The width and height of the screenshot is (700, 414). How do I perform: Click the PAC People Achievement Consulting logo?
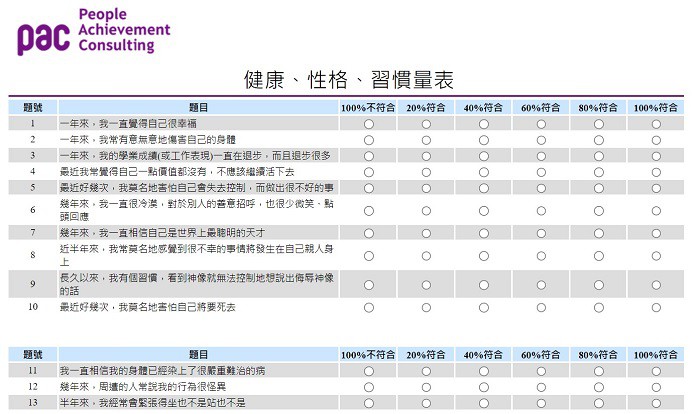93,31
